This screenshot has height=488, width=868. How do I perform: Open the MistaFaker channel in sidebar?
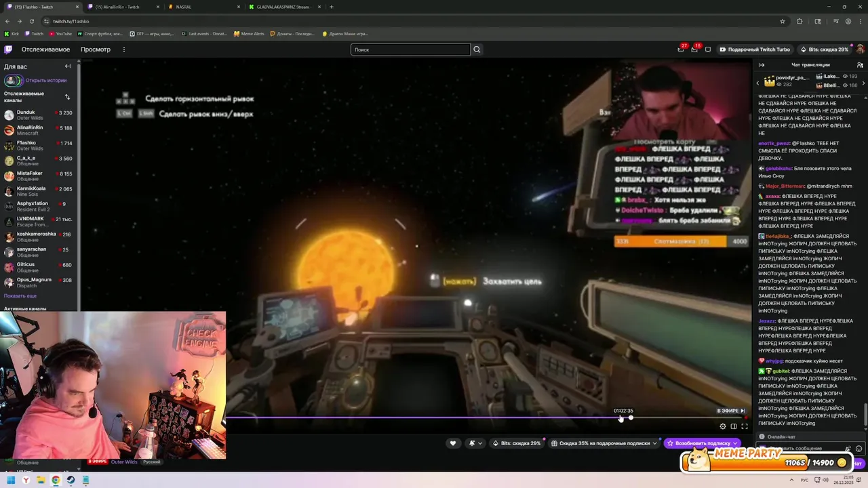(x=38, y=176)
